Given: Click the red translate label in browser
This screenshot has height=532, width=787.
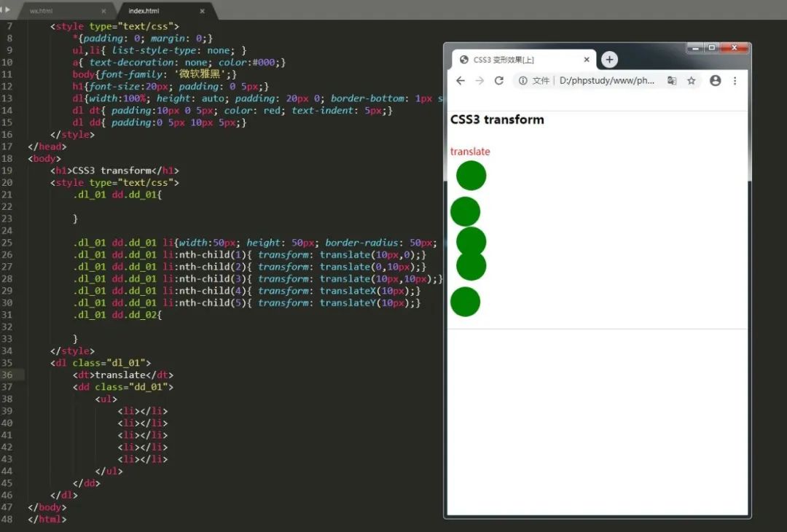Looking at the screenshot, I should [470, 152].
